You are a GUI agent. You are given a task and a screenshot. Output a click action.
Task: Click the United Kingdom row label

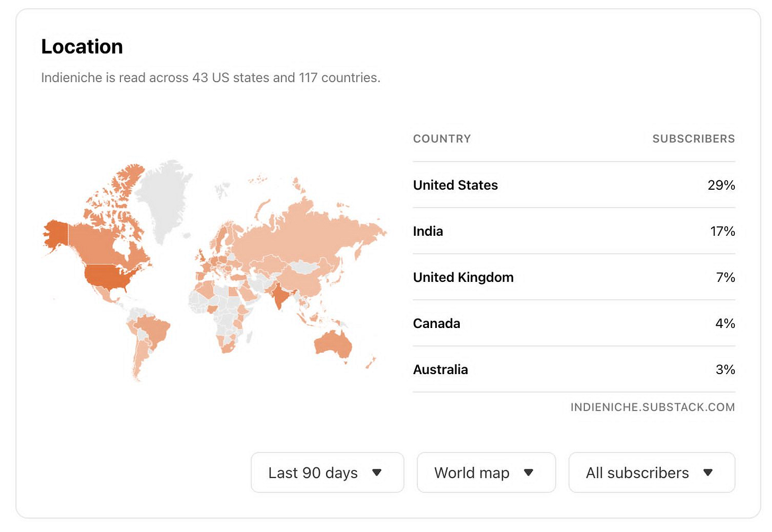[x=463, y=277]
